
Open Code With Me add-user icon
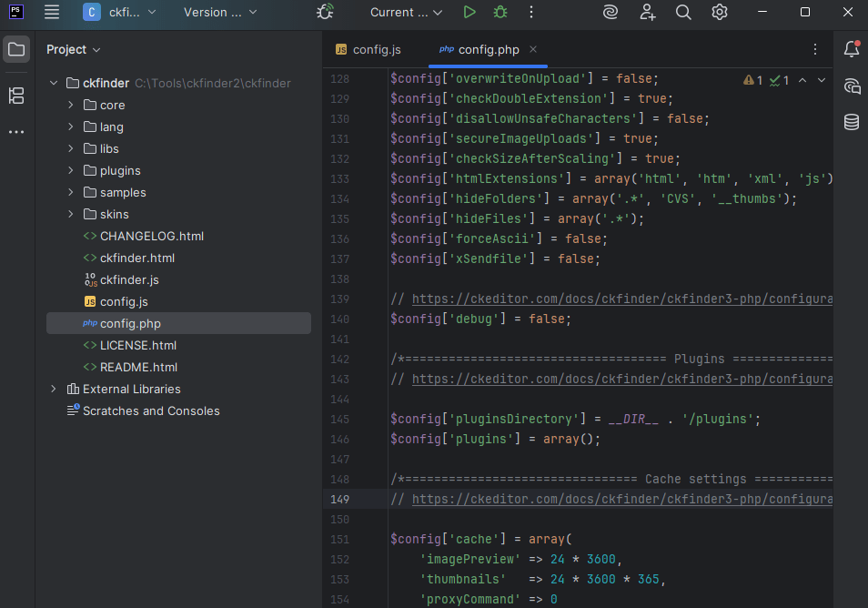point(647,12)
